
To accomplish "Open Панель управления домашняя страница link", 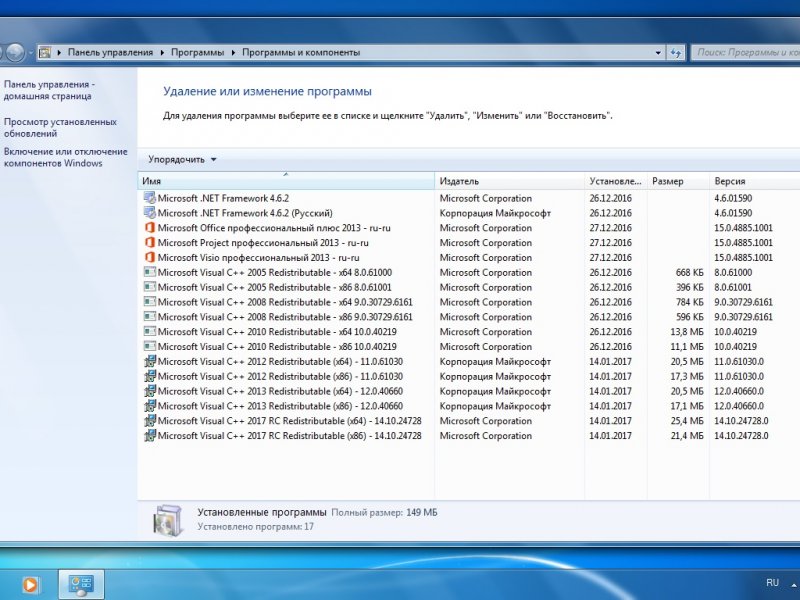I will [x=49, y=90].
